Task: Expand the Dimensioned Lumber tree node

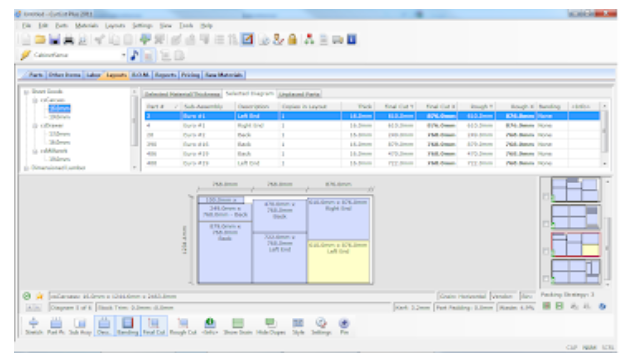Action: (26, 168)
